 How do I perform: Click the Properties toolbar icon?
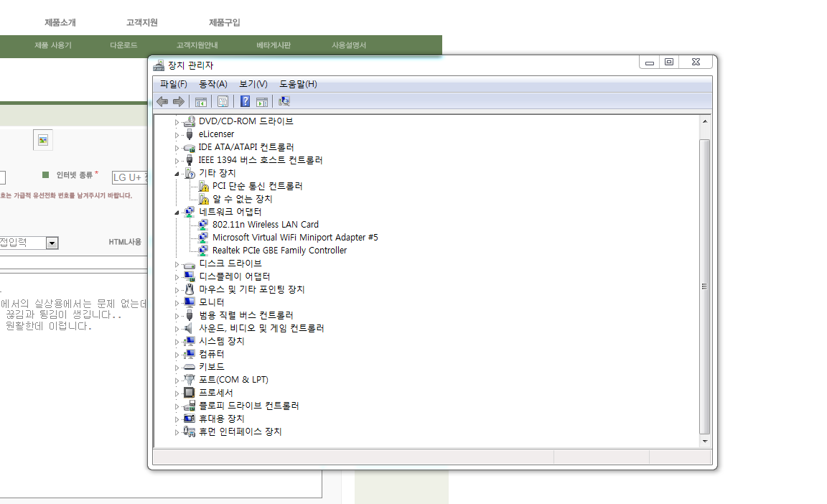click(x=223, y=102)
